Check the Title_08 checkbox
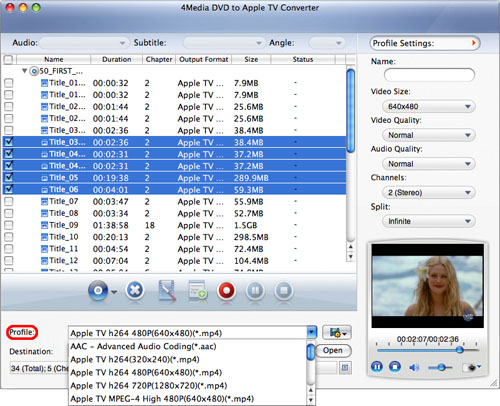 (9, 213)
